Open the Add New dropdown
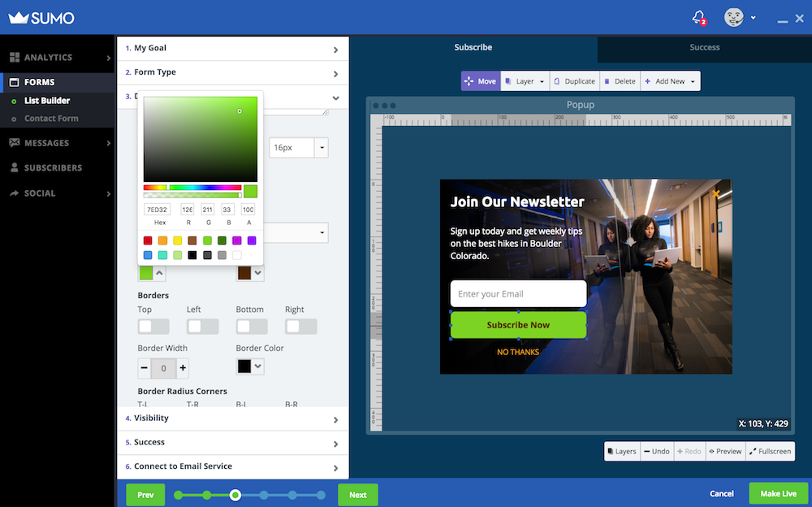The width and height of the screenshot is (812, 507). [670, 81]
